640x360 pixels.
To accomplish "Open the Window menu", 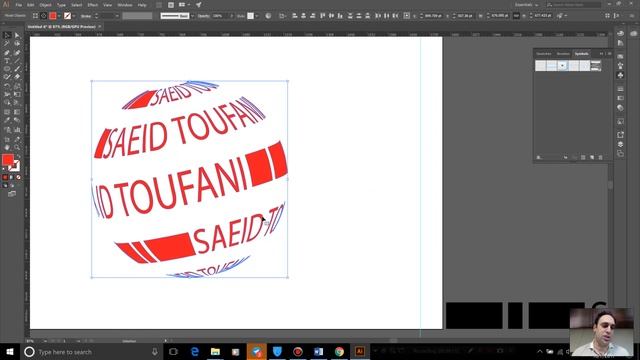I will 124,5.
